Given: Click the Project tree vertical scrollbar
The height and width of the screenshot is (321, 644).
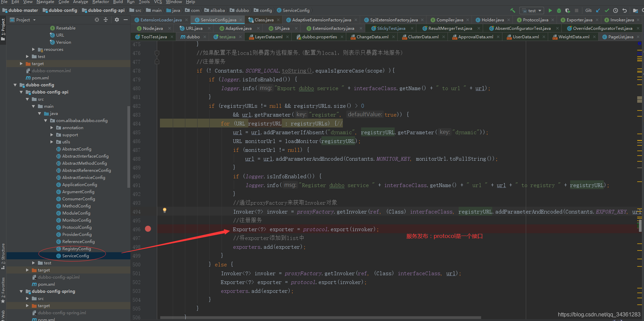Looking at the screenshot, I should pyautogui.click(x=128, y=147).
